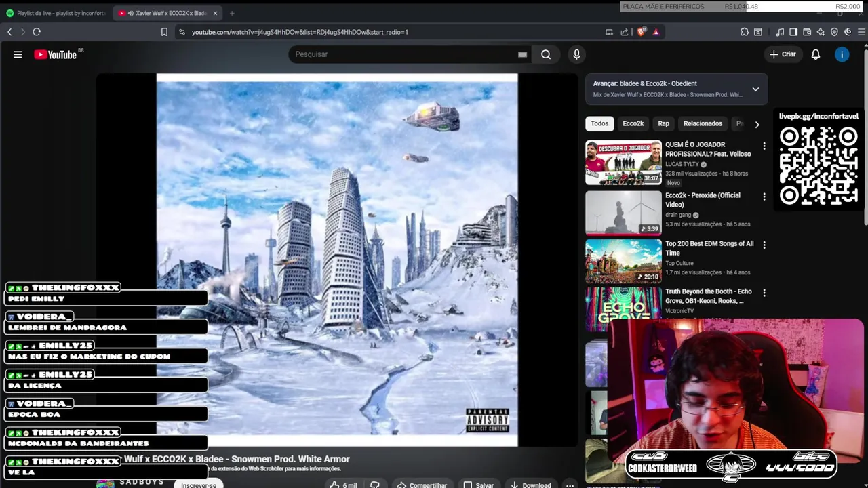Open new tab with plus button
This screenshot has height=488, width=868.
232,13
